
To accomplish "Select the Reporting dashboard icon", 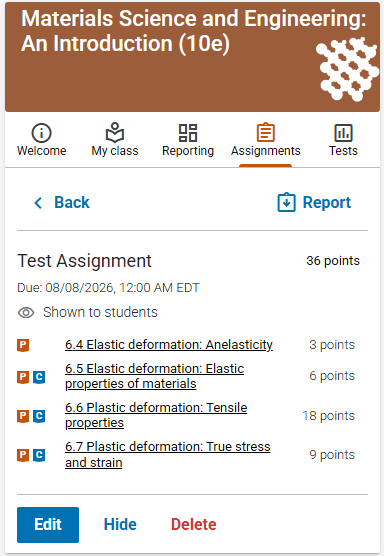I will [x=188, y=133].
